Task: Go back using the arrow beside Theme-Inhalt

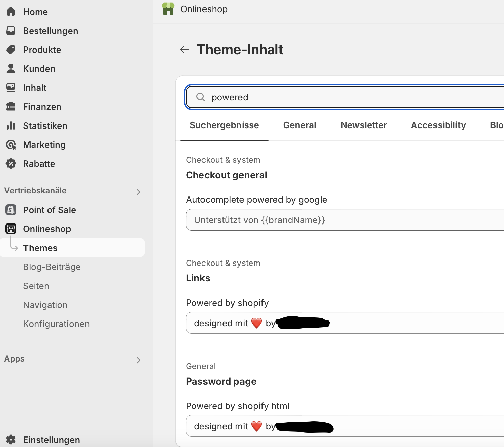Action: 185,50
